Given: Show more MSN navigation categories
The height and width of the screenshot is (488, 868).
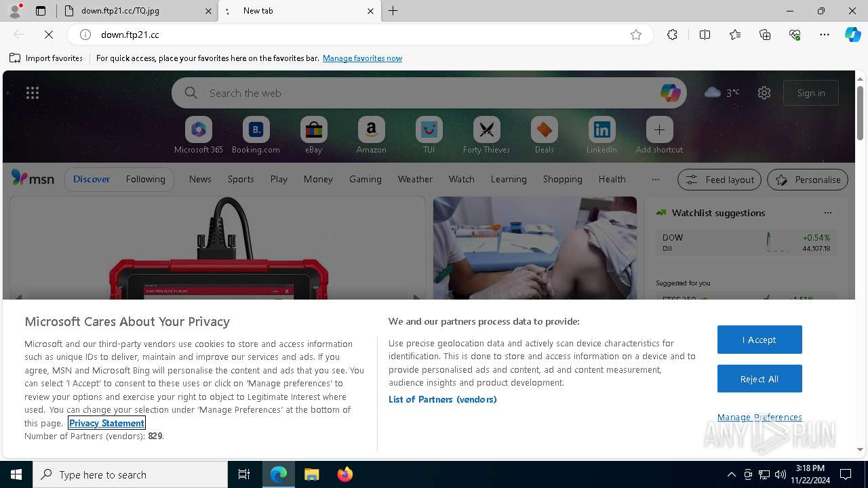Looking at the screenshot, I should (x=655, y=179).
